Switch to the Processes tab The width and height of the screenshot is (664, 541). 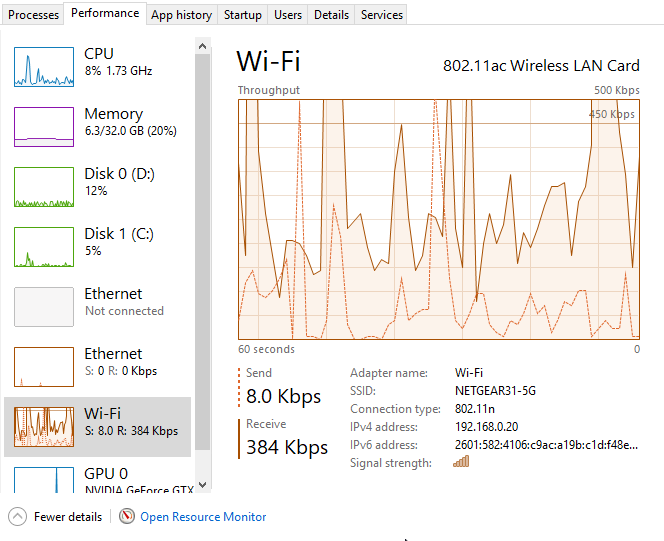34,15
